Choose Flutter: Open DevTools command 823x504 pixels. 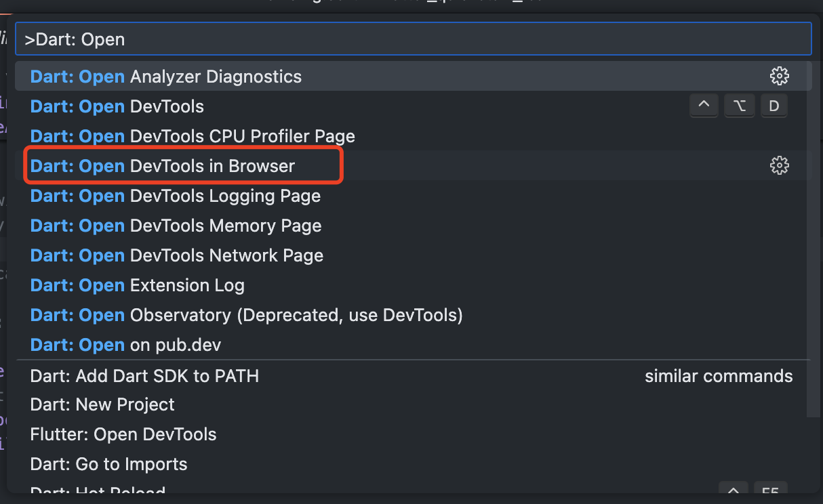pos(413,434)
